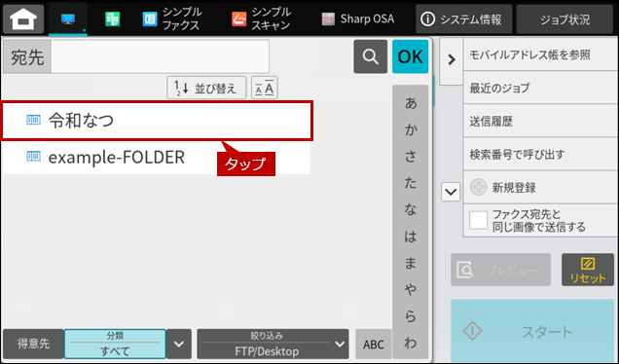Open Simple Scan (シンプルスキャン) mode

(x=262, y=18)
